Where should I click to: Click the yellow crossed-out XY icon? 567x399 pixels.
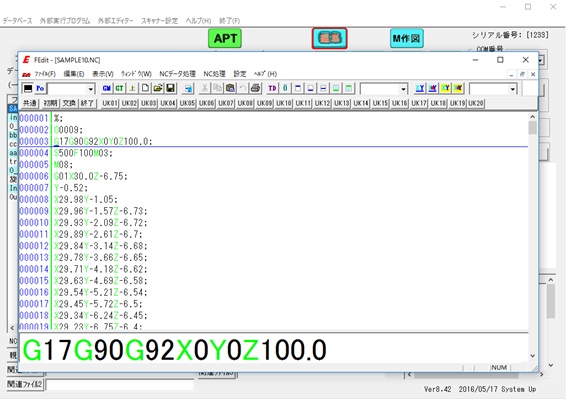(458, 88)
